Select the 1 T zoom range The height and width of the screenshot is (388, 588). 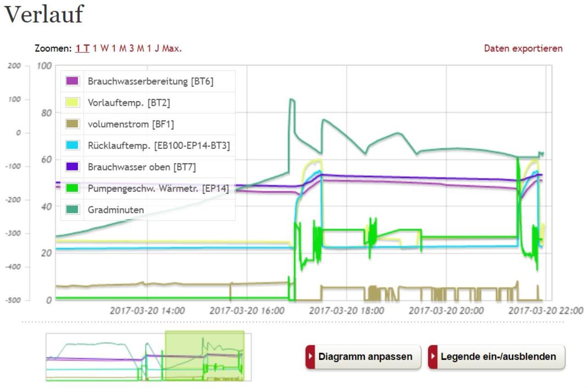[82, 48]
